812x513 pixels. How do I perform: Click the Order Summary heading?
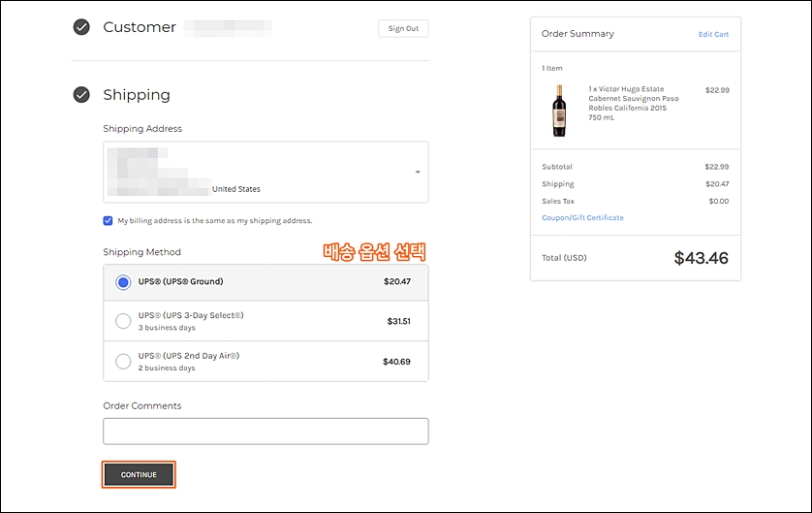click(578, 34)
